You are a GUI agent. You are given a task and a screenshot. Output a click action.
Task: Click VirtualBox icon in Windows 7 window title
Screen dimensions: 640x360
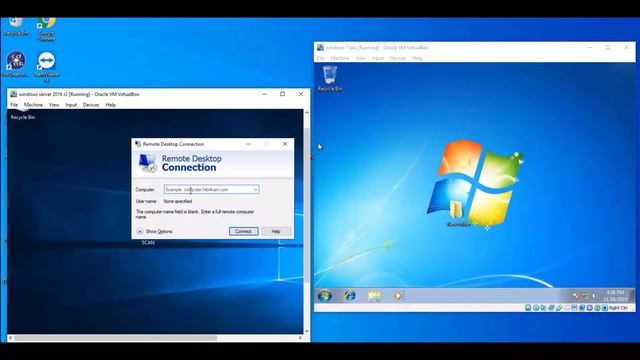pyautogui.click(x=320, y=47)
